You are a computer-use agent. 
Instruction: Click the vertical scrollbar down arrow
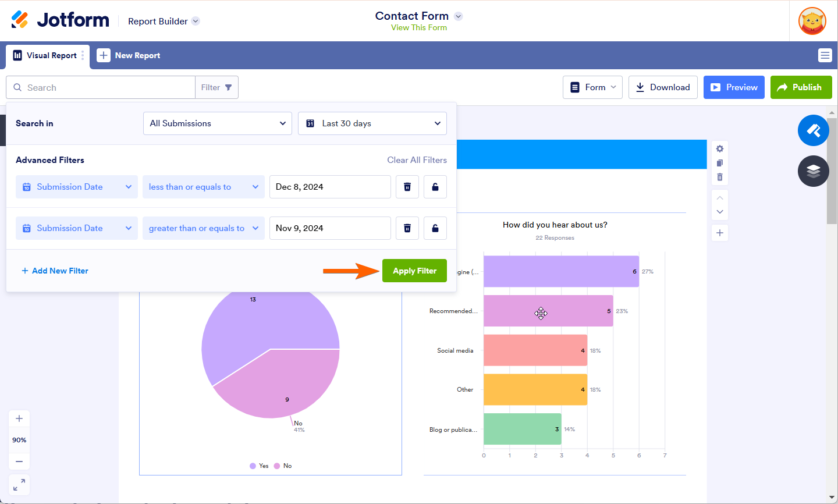(832, 498)
